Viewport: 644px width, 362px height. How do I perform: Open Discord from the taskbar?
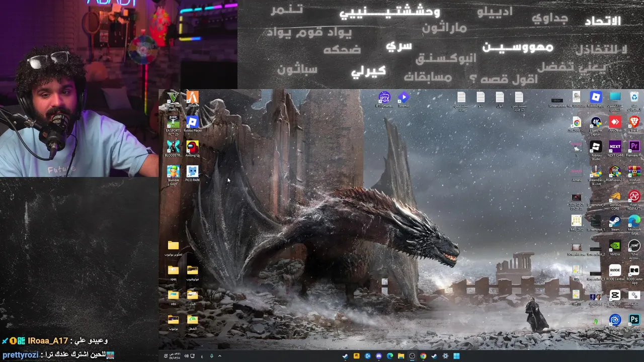click(x=378, y=356)
